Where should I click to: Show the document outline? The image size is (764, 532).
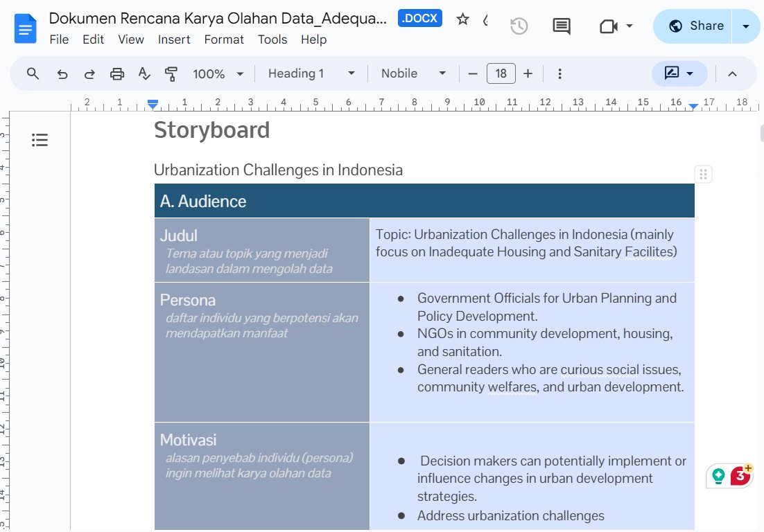point(40,140)
